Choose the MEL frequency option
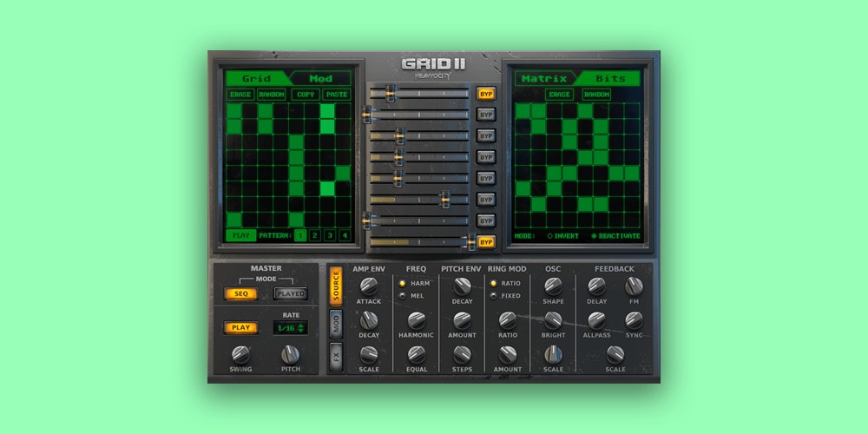Image resolution: width=868 pixels, height=434 pixels. coord(411,296)
